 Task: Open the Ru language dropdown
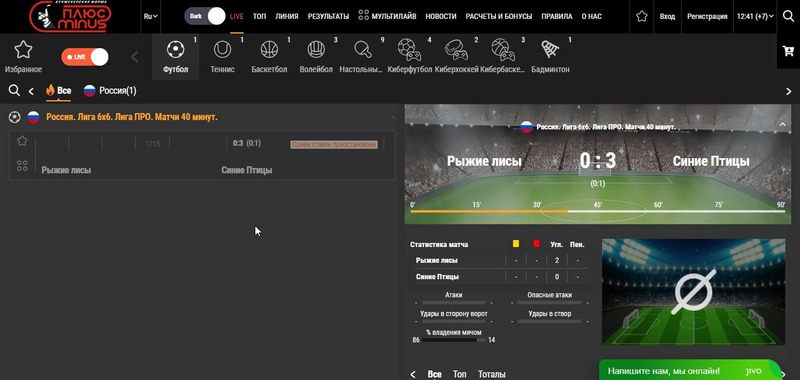pyautogui.click(x=151, y=16)
